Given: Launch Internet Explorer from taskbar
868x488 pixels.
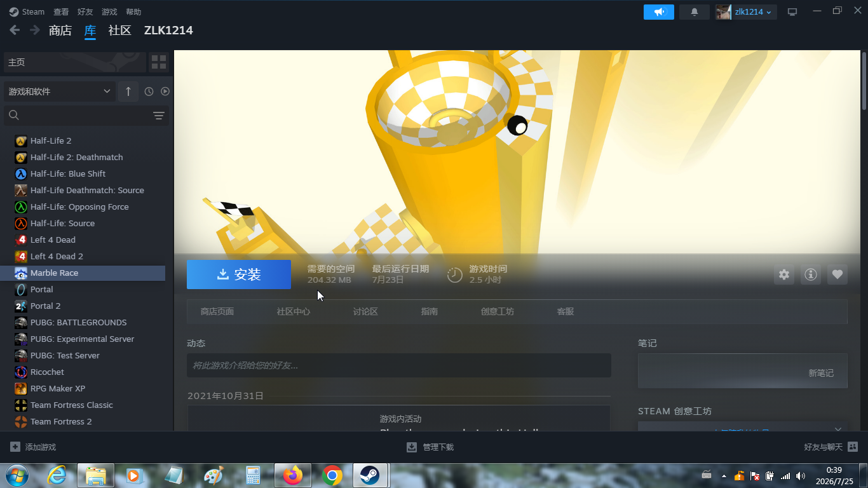Looking at the screenshot, I should click(x=57, y=475).
